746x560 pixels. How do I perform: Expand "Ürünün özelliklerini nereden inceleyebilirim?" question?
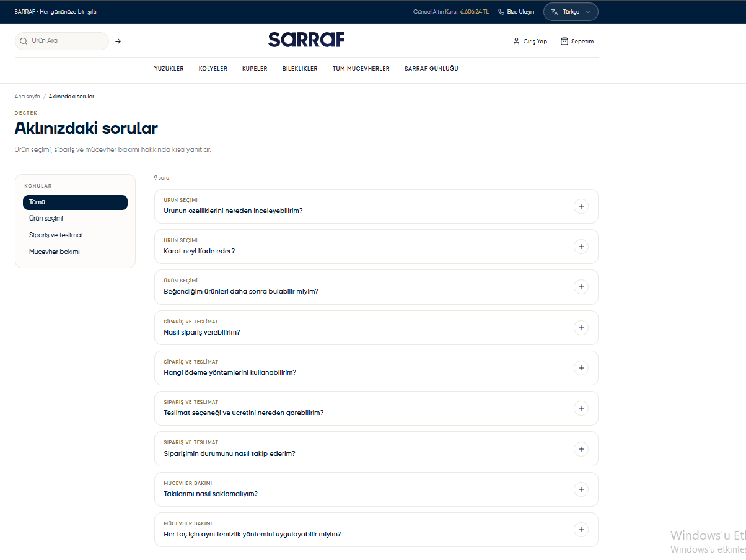coord(376,206)
